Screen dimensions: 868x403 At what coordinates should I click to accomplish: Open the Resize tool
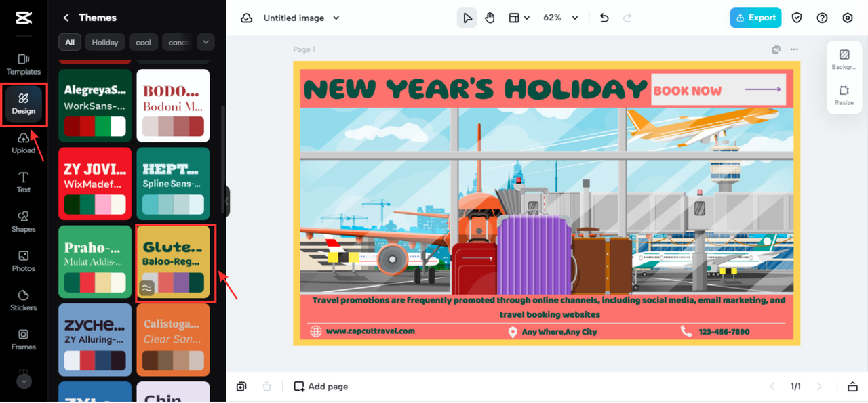(x=844, y=95)
